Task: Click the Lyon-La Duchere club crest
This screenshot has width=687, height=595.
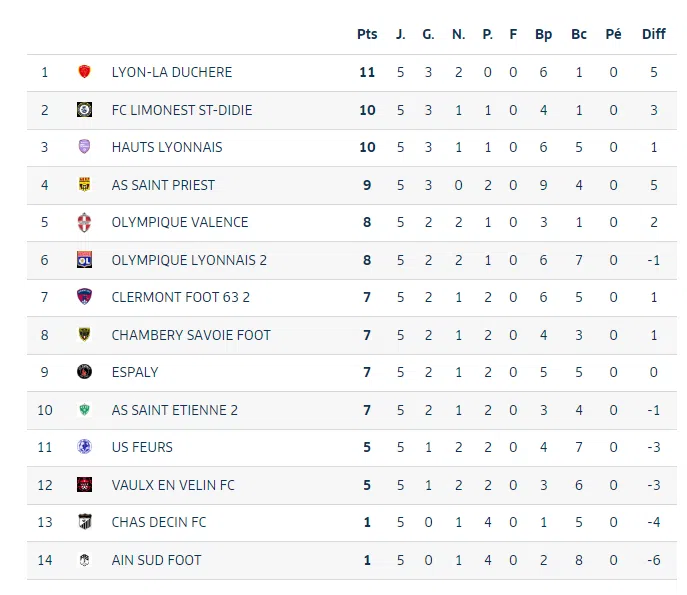Action: pos(85,72)
